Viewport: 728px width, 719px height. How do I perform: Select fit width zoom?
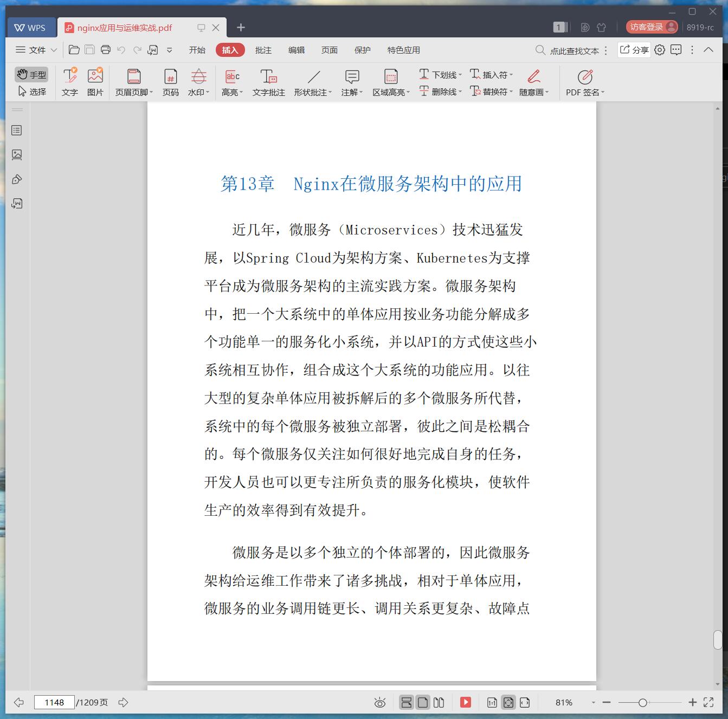coord(524,702)
